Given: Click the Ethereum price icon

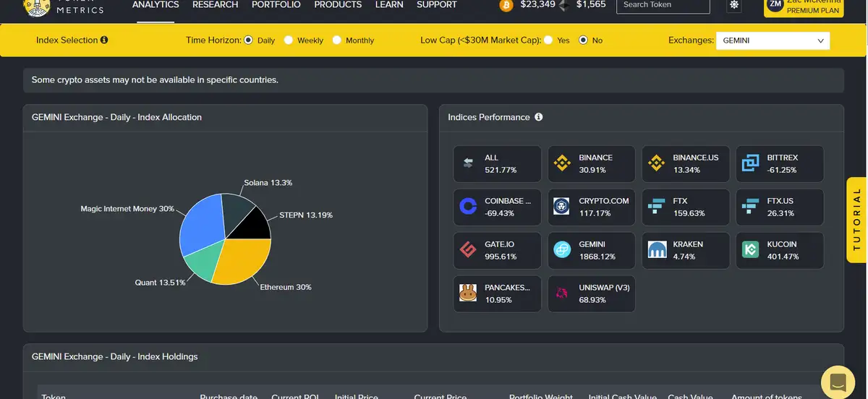Looking at the screenshot, I should pyautogui.click(x=563, y=5).
